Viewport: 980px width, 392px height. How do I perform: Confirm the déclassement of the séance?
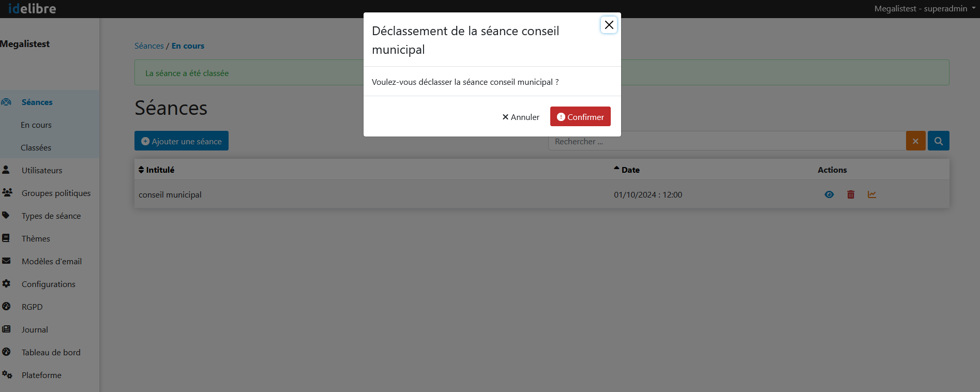coord(580,117)
